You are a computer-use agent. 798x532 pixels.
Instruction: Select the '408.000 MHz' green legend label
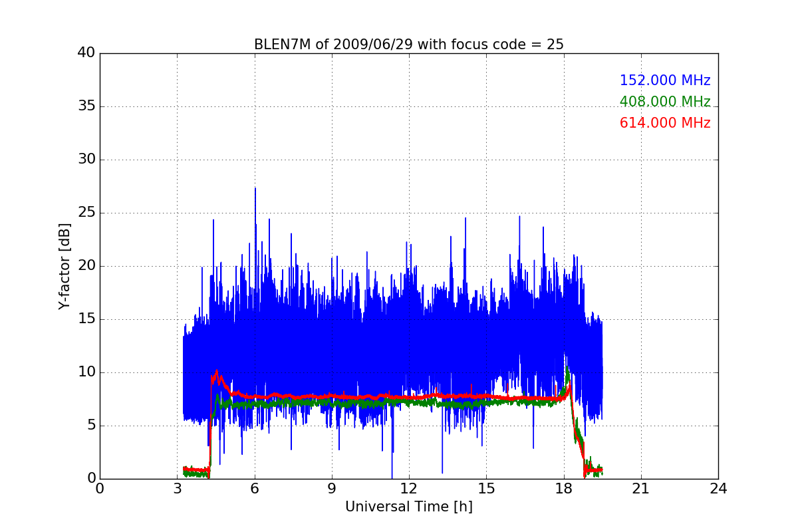point(665,102)
